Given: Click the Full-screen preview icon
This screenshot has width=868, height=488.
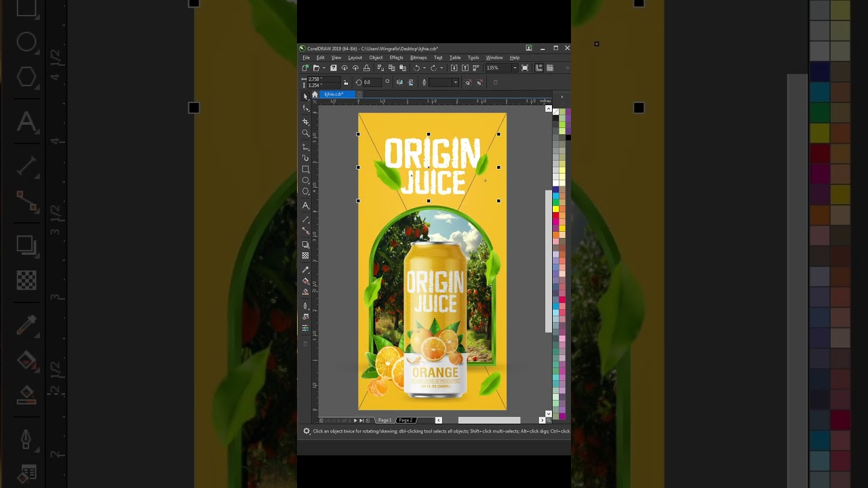Looking at the screenshot, I should tap(525, 68).
